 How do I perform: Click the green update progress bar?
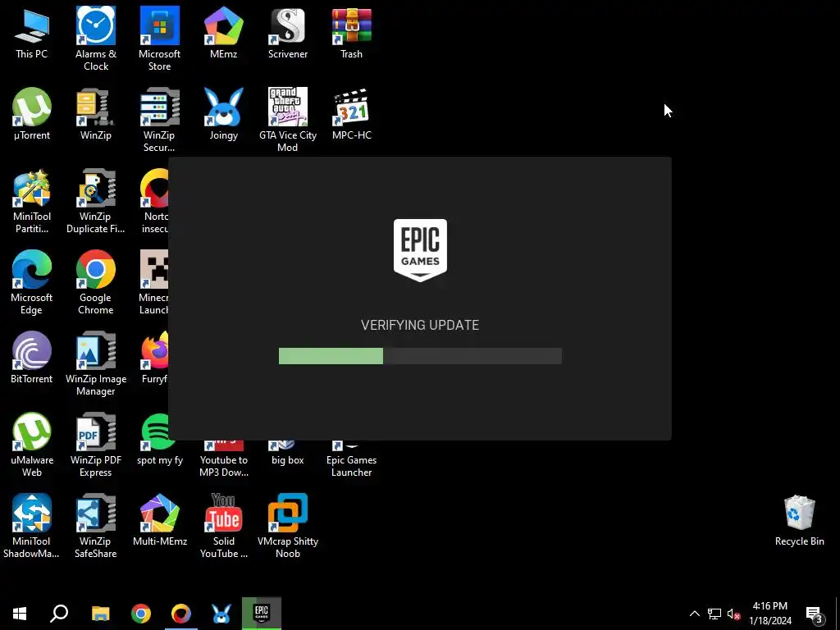coord(420,356)
